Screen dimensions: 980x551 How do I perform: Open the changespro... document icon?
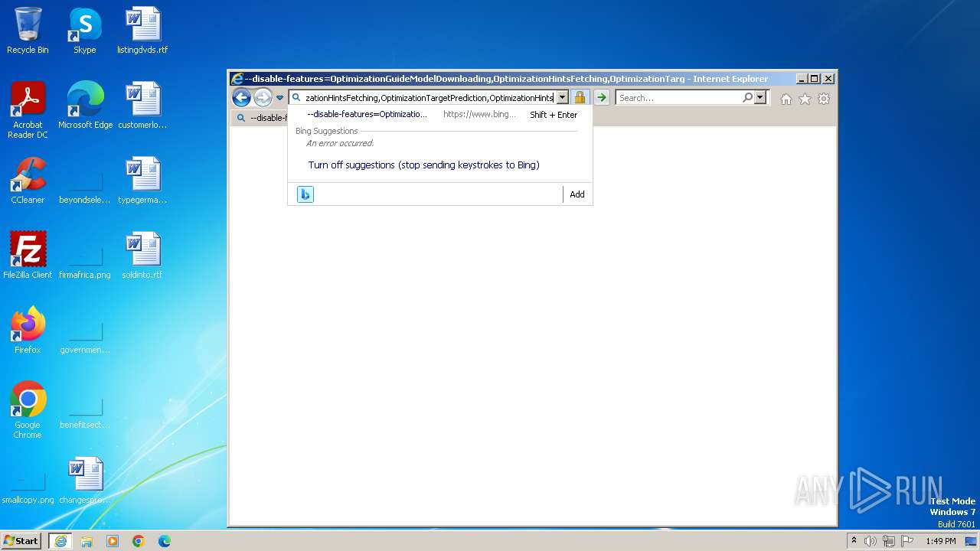85,481
